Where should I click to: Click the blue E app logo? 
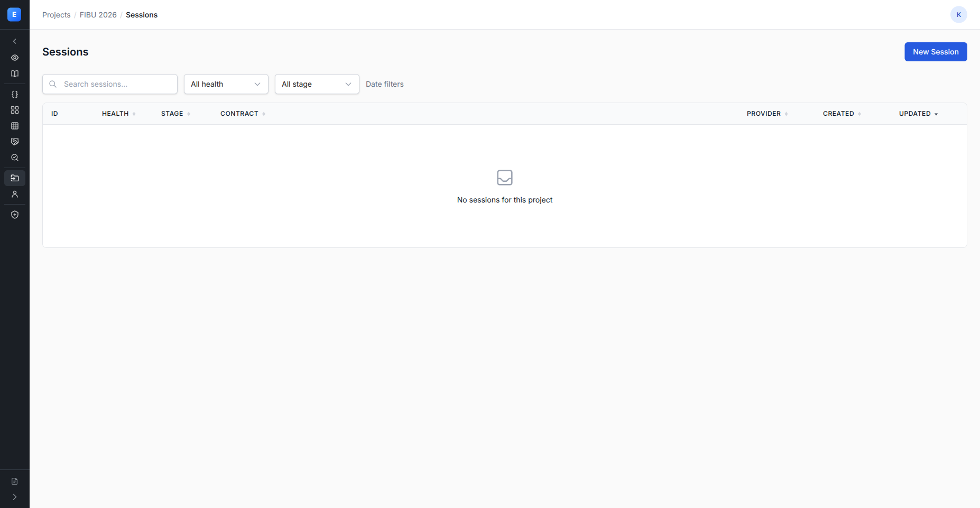[x=14, y=14]
